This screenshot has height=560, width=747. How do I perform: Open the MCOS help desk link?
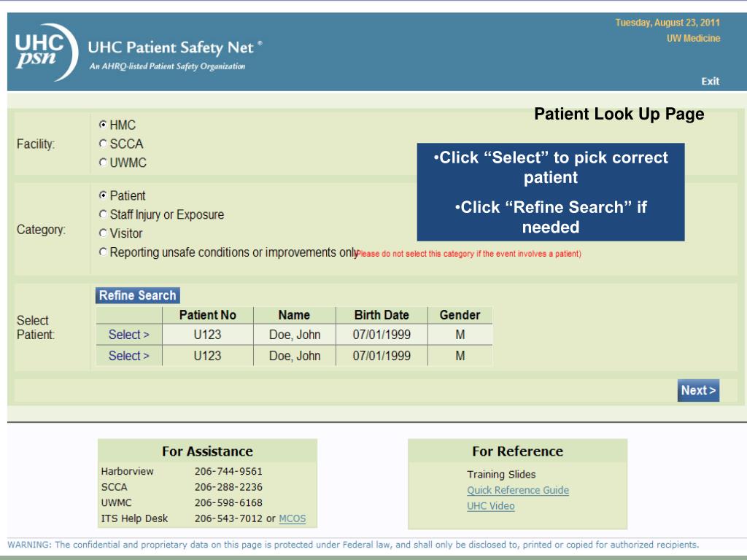(292, 518)
